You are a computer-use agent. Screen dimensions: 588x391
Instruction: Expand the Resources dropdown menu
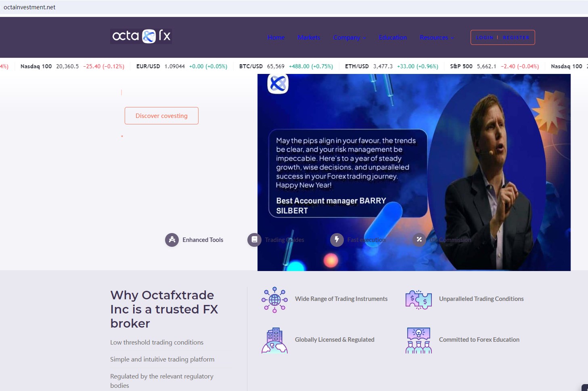click(x=437, y=38)
